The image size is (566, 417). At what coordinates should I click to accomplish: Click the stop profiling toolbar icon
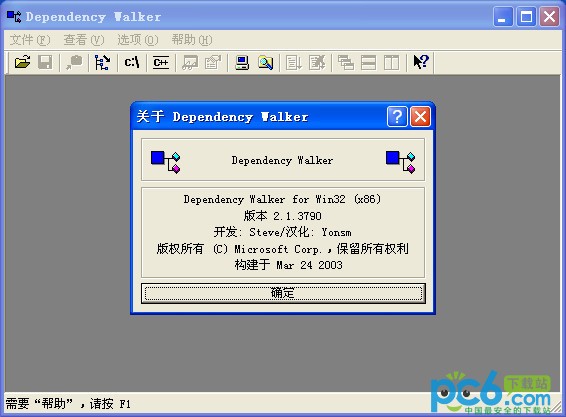point(317,62)
